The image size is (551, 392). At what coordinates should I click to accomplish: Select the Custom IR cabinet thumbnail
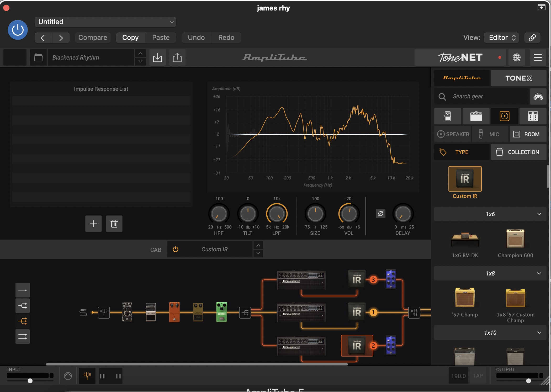[465, 179]
